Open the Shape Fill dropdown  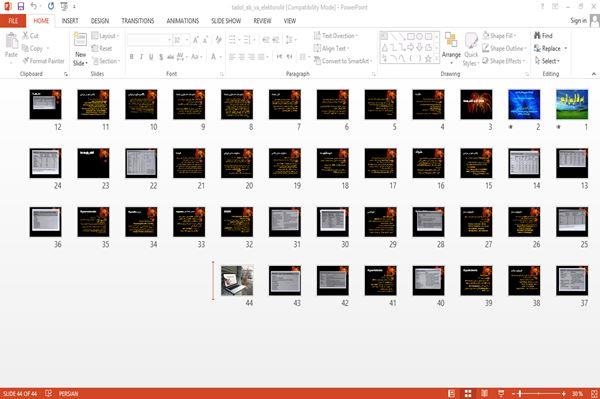(499, 36)
